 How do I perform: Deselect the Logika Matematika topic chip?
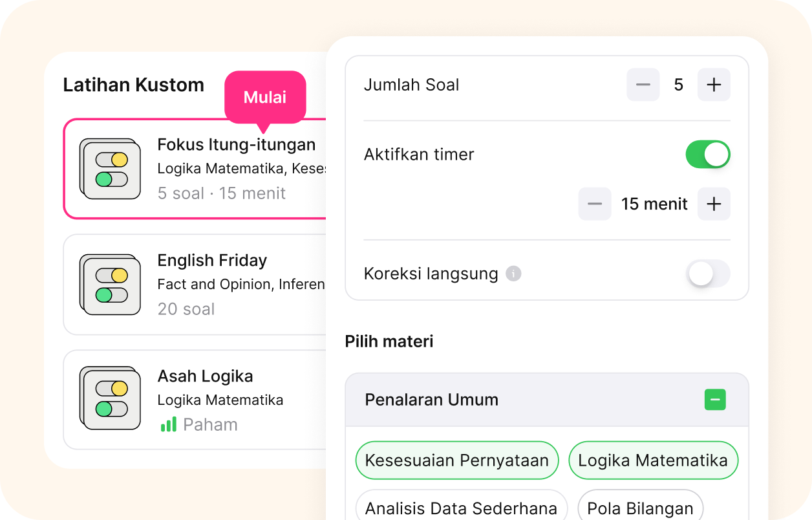point(653,460)
